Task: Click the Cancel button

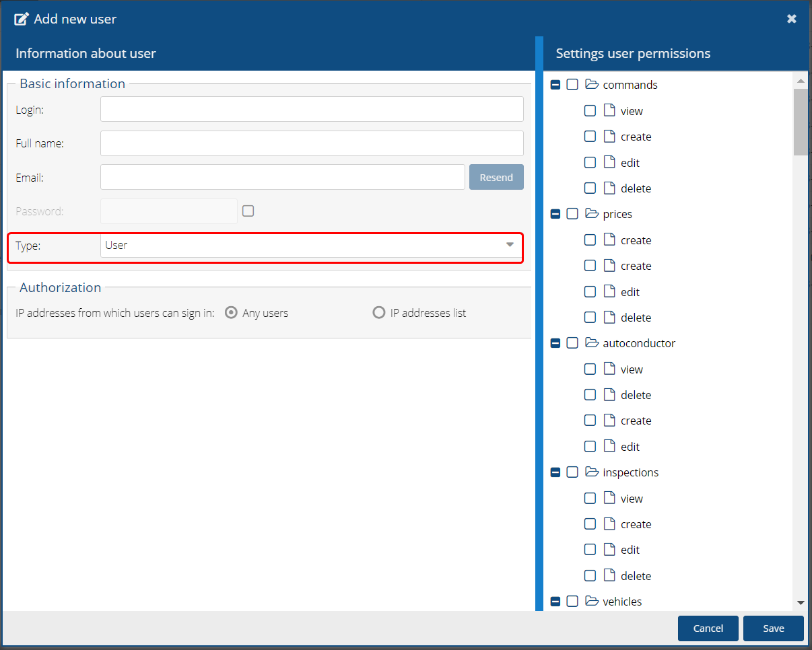Action: point(708,628)
